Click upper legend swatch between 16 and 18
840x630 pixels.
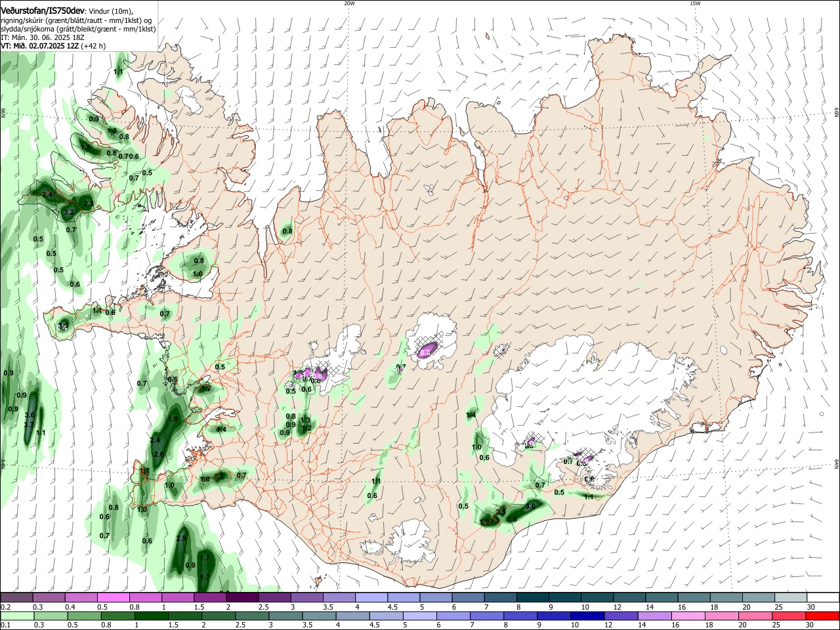(694, 598)
